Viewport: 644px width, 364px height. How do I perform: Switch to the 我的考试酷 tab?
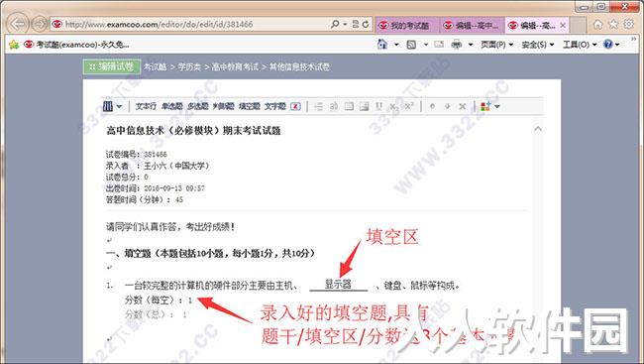pyautogui.click(x=406, y=26)
